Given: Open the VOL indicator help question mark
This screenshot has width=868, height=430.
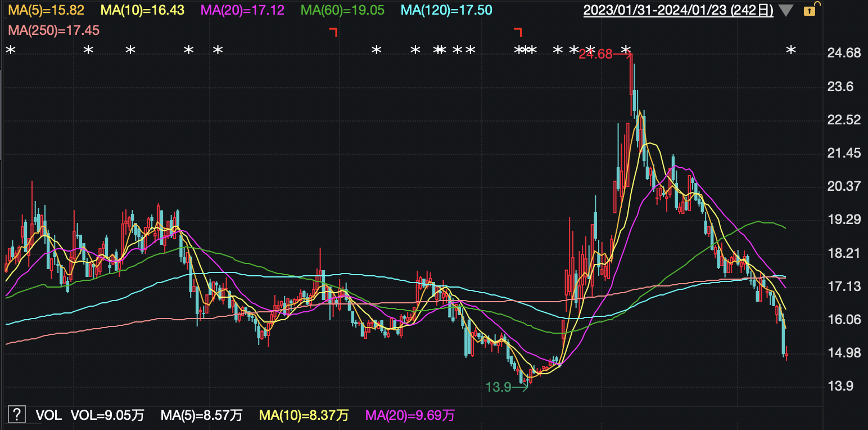Looking at the screenshot, I should coord(17,415).
